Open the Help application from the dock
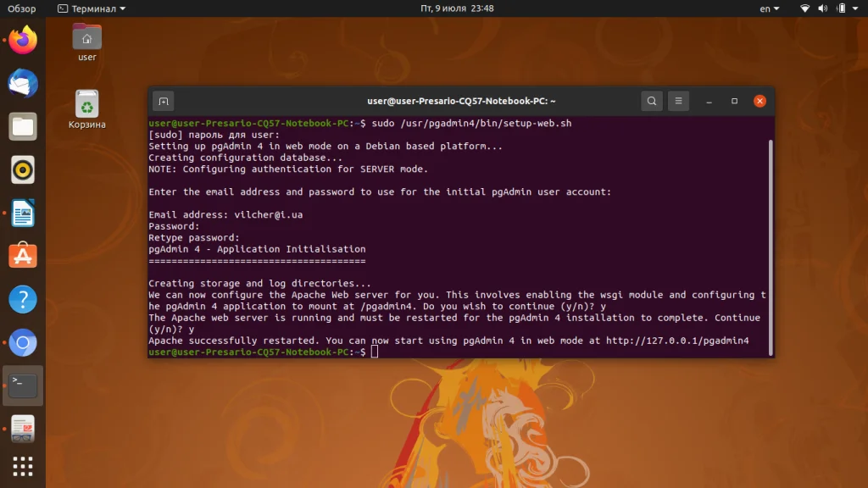868x488 pixels. 22,299
